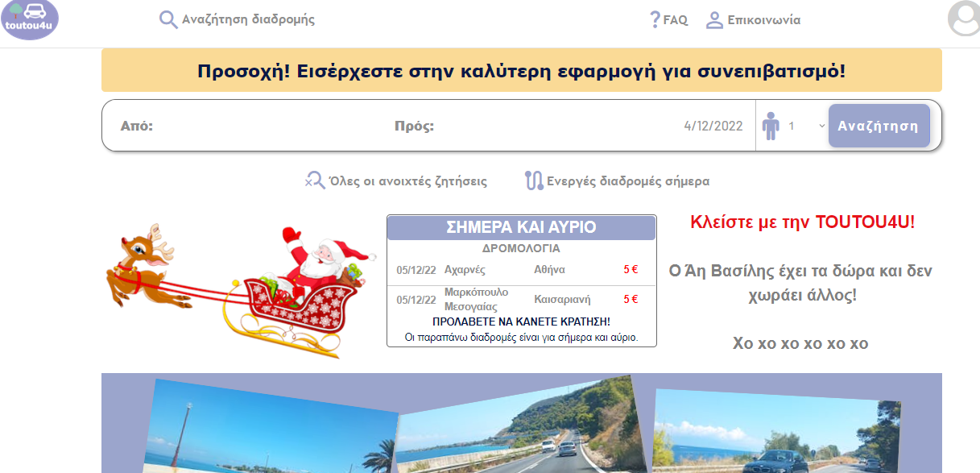
Task: Click the 5 € price for Αχαρνές route
Action: pyautogui.click(x=631, y=270)
